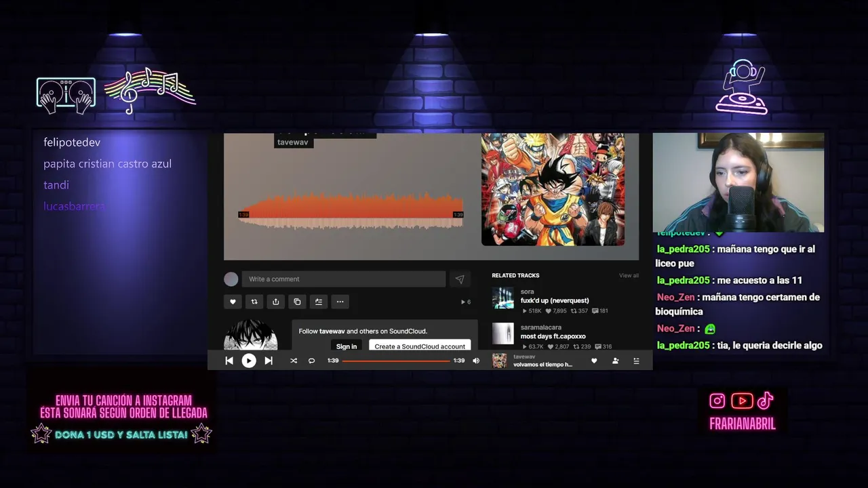868x488 pixels.
Task: Click the tavewav avatar below comment actions
Action: click(251, 335)
